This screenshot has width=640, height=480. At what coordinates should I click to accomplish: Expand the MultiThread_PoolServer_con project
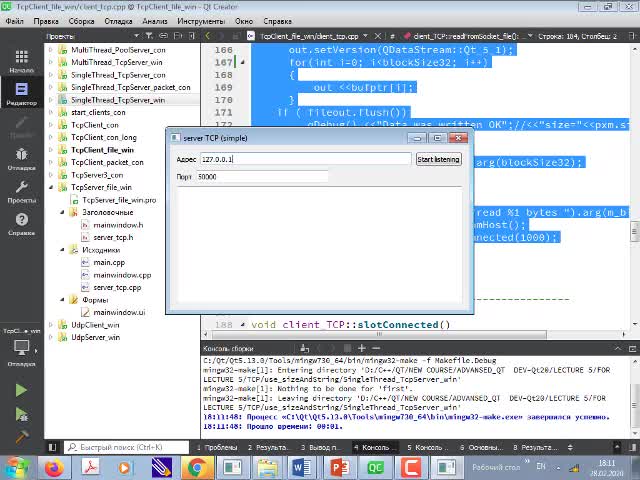[x=51, y=50]
